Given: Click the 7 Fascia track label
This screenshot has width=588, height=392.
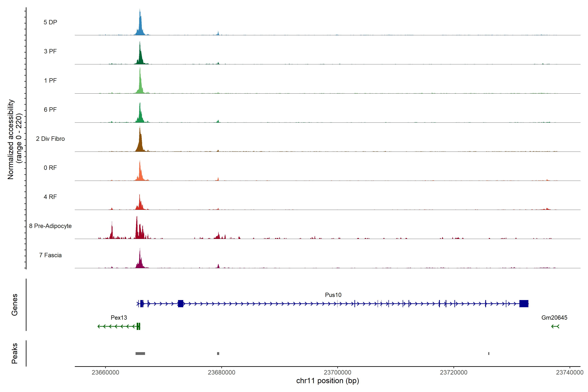Looking at the screenshot, I should click(x=50, y=255).
